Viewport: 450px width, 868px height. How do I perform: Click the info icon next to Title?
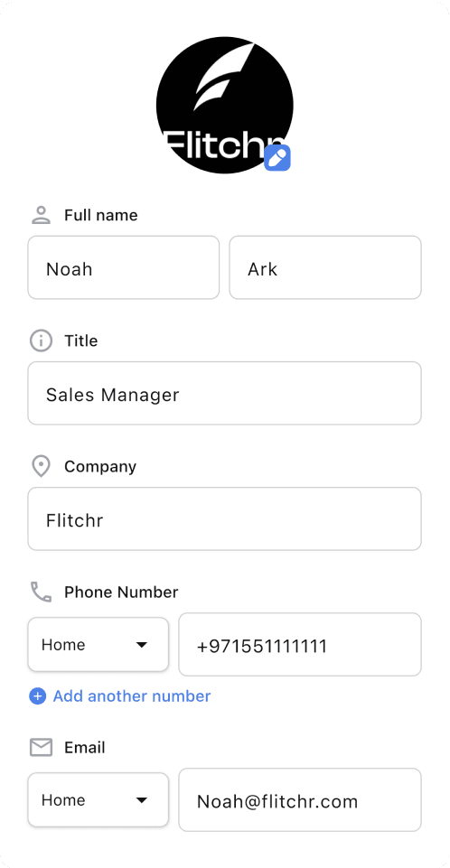pos(41,341)
